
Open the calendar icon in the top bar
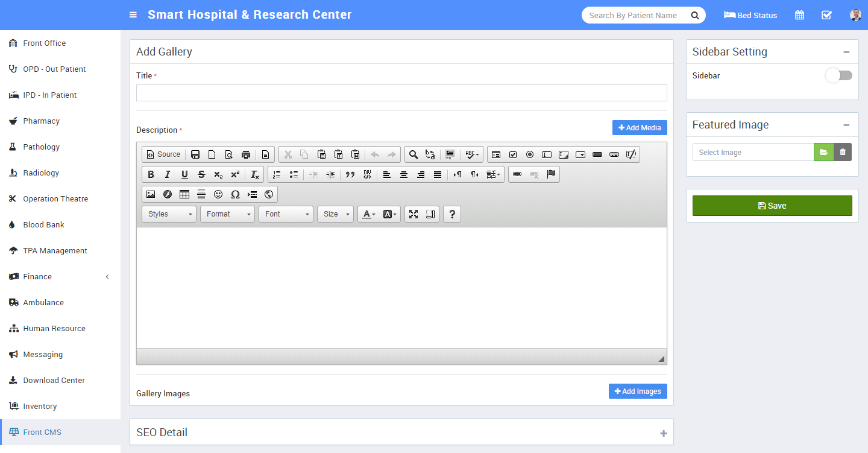[x=799, y=15]
